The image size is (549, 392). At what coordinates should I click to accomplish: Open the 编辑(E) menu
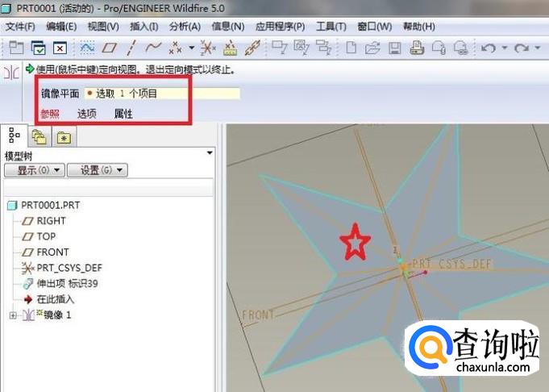click(x=61, y=27)
